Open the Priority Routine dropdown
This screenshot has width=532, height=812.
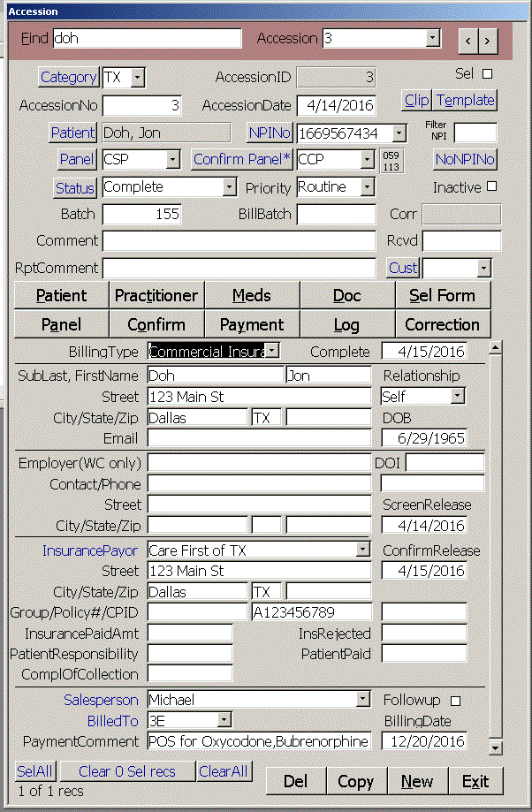[x=368, y=187]
